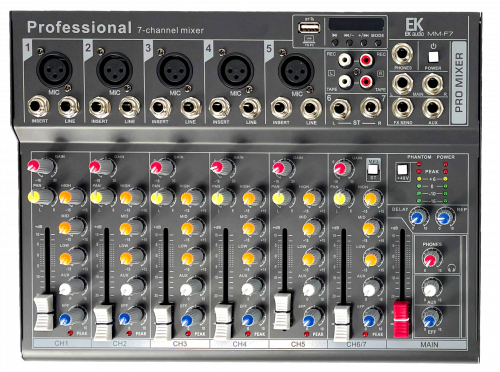This screenshot has height=372, width=500.
Task: Click the channel 1 XLR MIC input
Action: 54,70
